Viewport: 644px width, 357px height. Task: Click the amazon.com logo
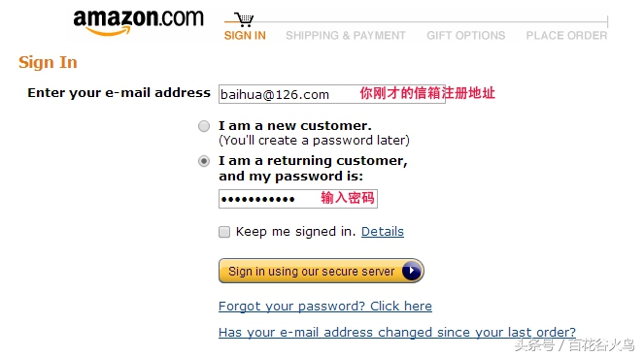coord(138,22)
